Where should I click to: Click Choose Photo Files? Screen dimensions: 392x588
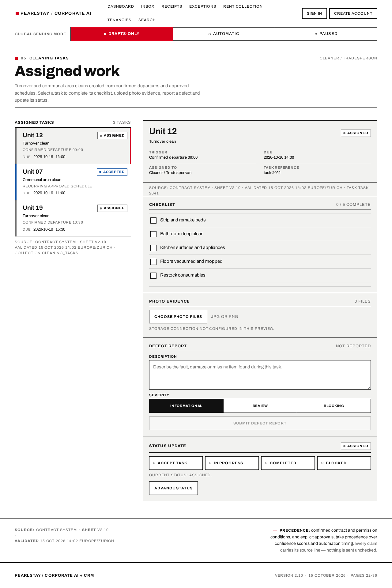tap(178, 317)
